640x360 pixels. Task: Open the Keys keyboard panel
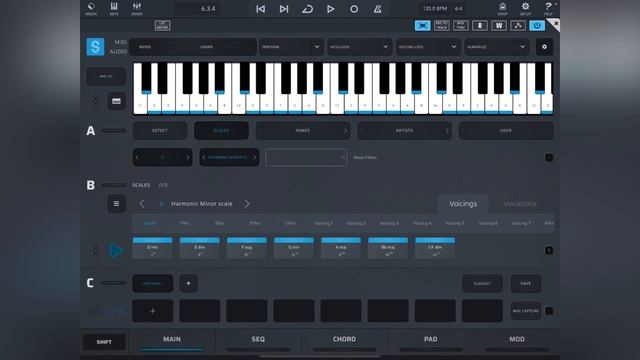[114, 9]
